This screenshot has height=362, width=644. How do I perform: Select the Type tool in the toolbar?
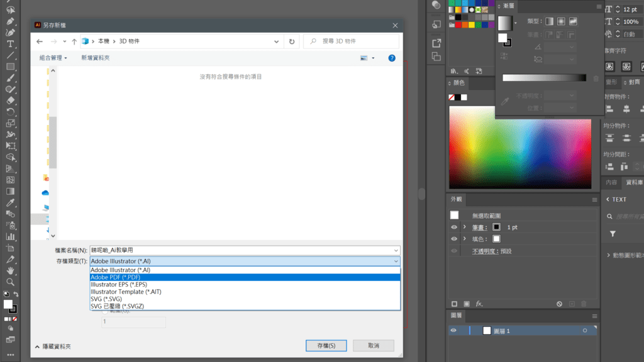tap(10, 43)
